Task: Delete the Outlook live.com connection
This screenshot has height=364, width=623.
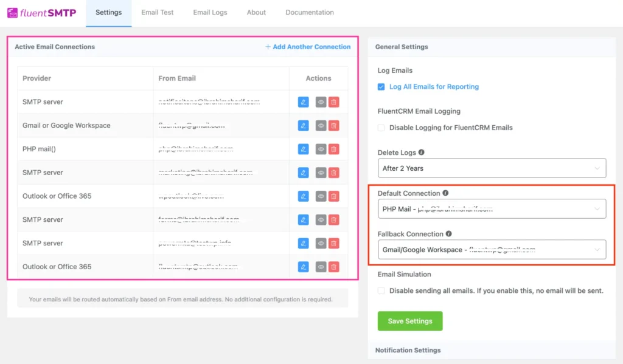Action: pos(334,196)
